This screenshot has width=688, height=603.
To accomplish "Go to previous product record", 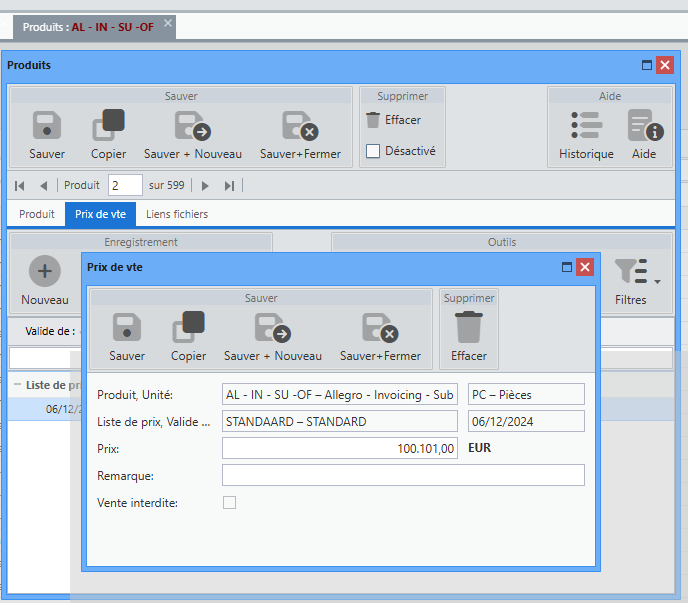I will tap(43, 186).
